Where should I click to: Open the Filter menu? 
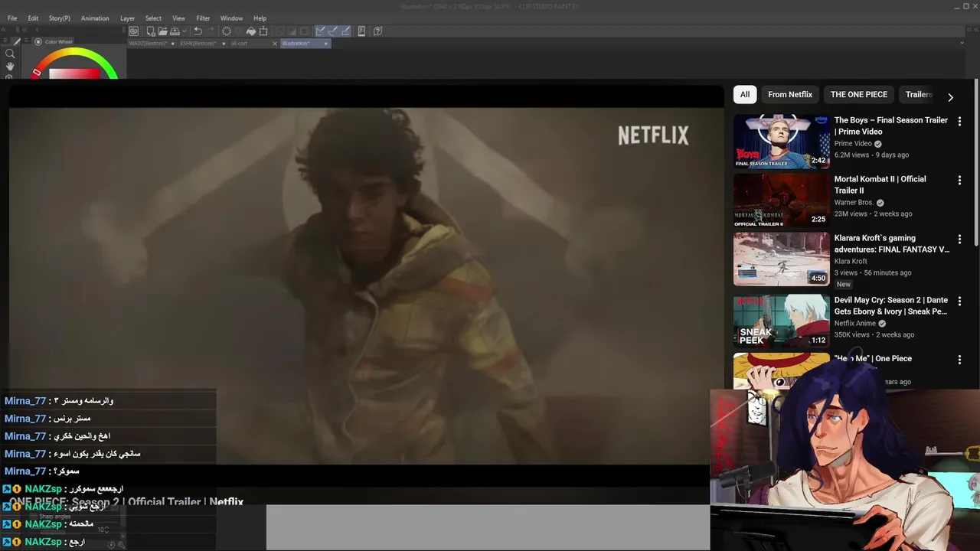203,18
